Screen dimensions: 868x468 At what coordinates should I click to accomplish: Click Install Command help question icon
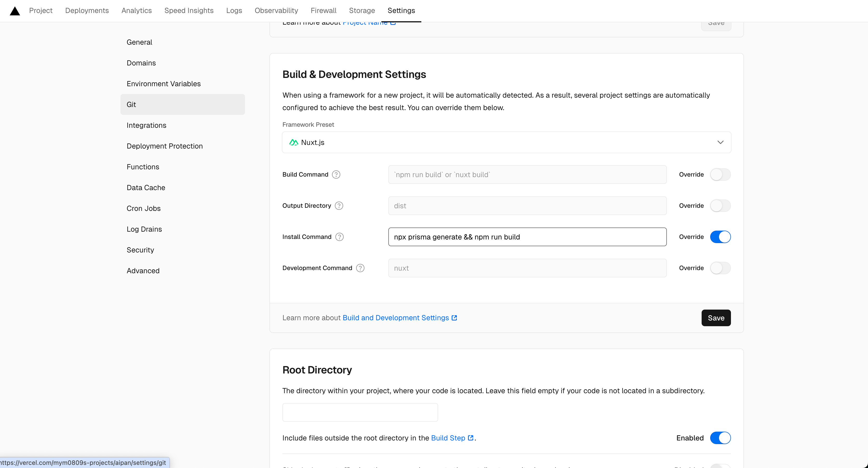(x=339, y=237)
